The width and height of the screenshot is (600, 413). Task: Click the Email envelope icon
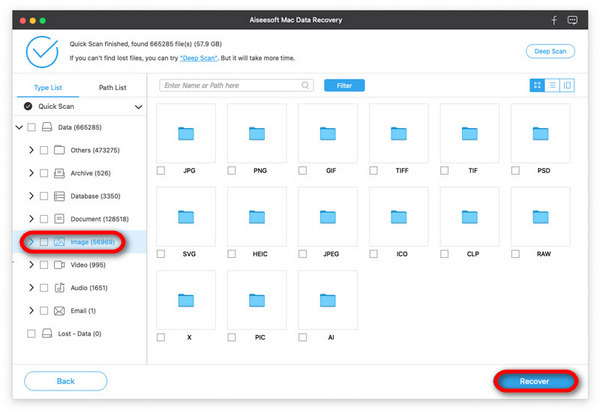[x=59, y=311]
